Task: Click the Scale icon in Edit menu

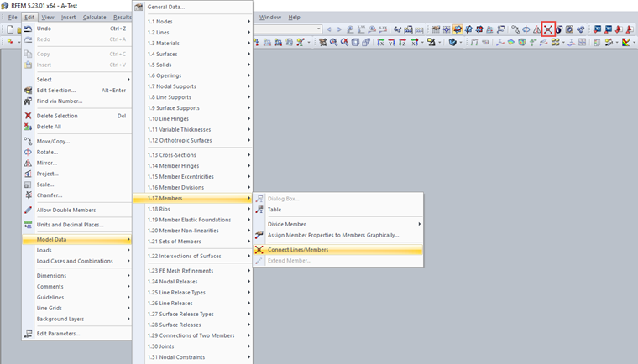Action: pos(28,185)
